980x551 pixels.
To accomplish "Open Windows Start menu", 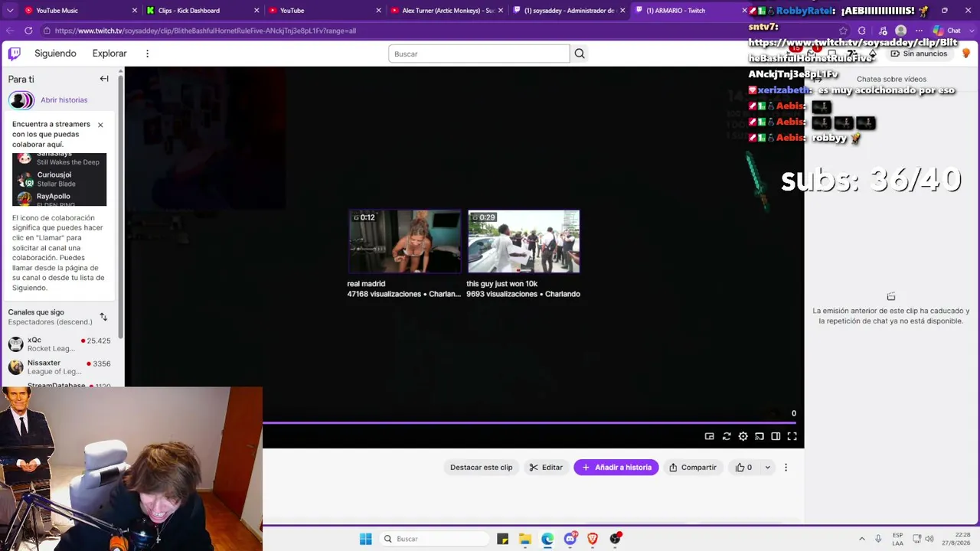I will click(x=366, y=539).
